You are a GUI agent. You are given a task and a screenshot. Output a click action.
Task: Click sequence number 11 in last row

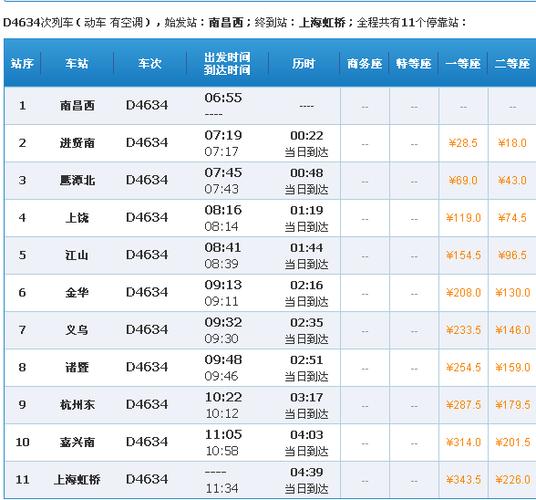(x=22, y=479)
